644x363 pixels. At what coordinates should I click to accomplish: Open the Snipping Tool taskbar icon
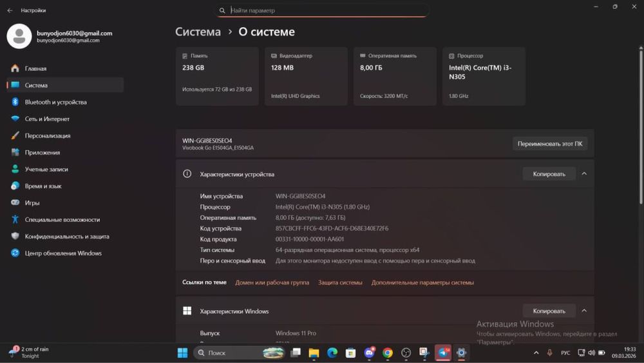coord(424,353)
